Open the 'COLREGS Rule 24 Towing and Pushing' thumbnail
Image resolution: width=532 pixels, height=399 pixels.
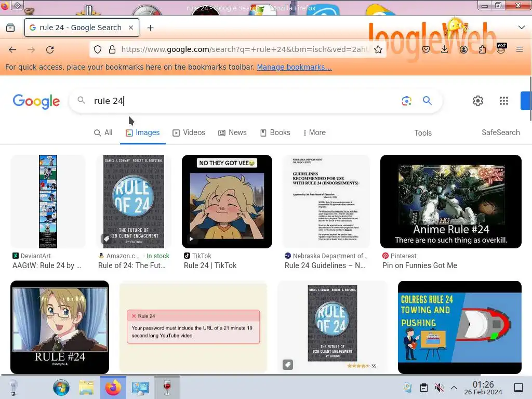click(460, 327)
